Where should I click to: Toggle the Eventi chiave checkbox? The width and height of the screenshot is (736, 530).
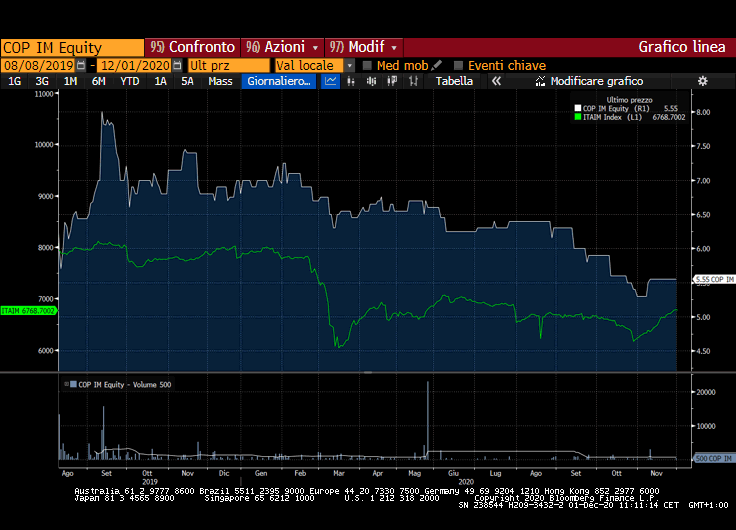[x=458, y=65]
